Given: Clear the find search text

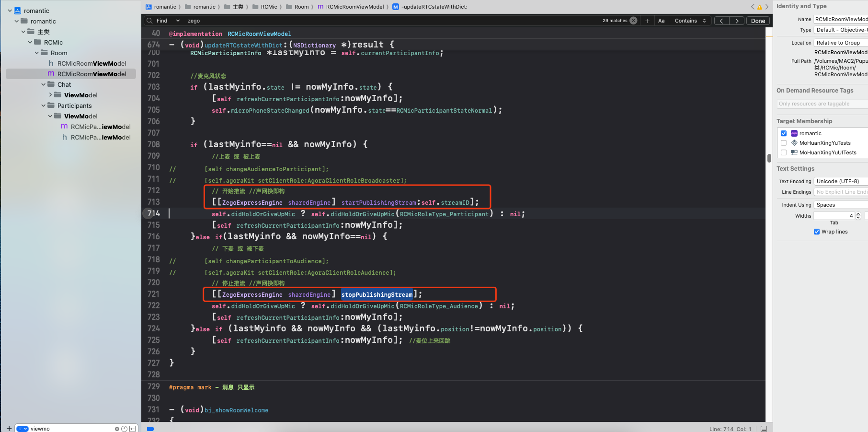Looking at the screenshot, I should coord(633,21).
